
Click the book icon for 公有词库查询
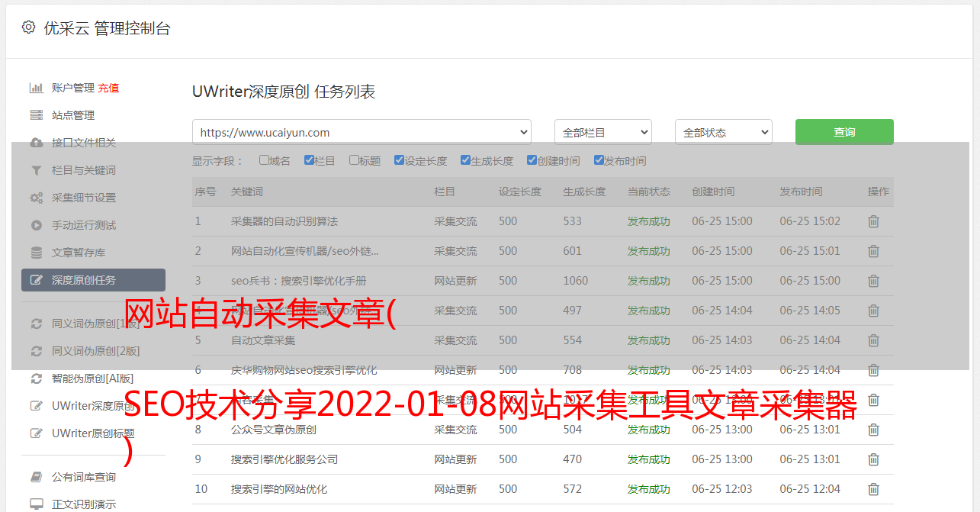pyautogui.click(x=36, y=477)
